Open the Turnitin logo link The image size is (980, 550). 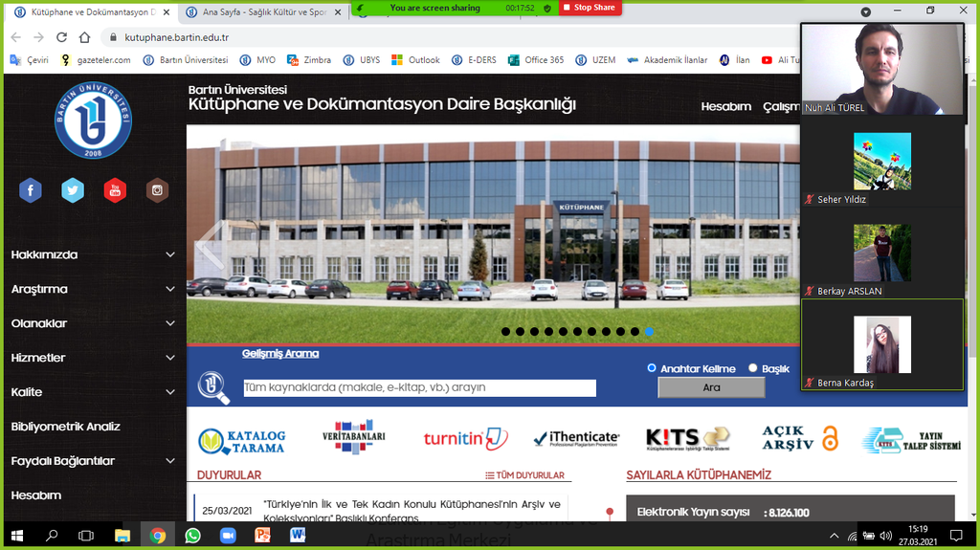[466, 439]
